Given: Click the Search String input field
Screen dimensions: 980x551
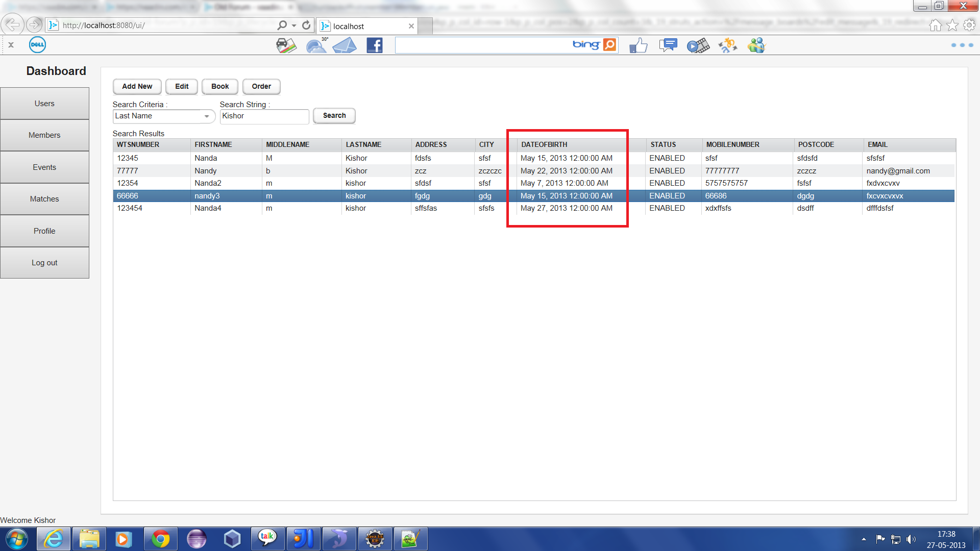Looking at the screenshot, I should pyautogui.click(x=264, y=116).
